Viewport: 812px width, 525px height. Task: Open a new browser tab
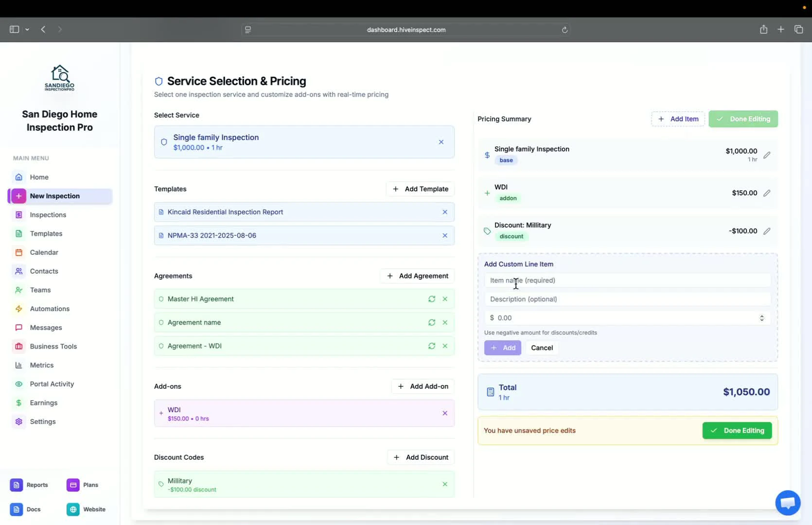click(x=781, y=29)
